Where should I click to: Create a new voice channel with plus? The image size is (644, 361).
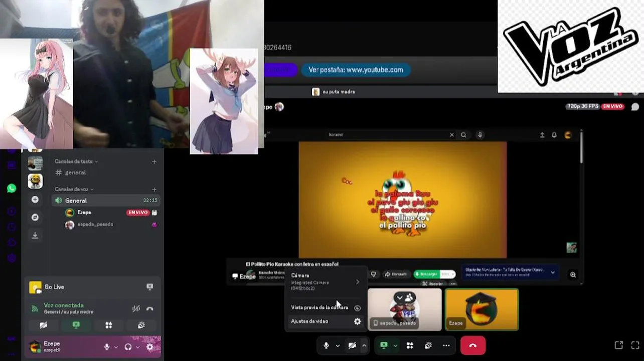point(154,190)
